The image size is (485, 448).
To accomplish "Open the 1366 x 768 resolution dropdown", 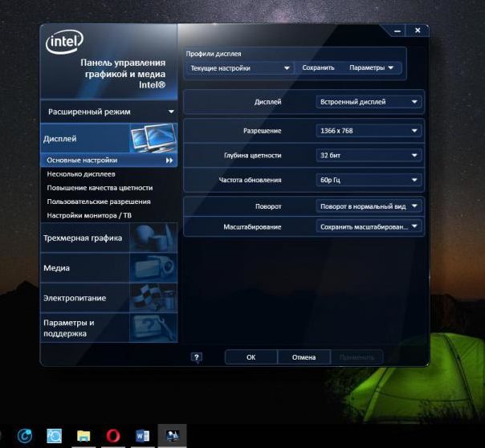I will pos(369,131).
